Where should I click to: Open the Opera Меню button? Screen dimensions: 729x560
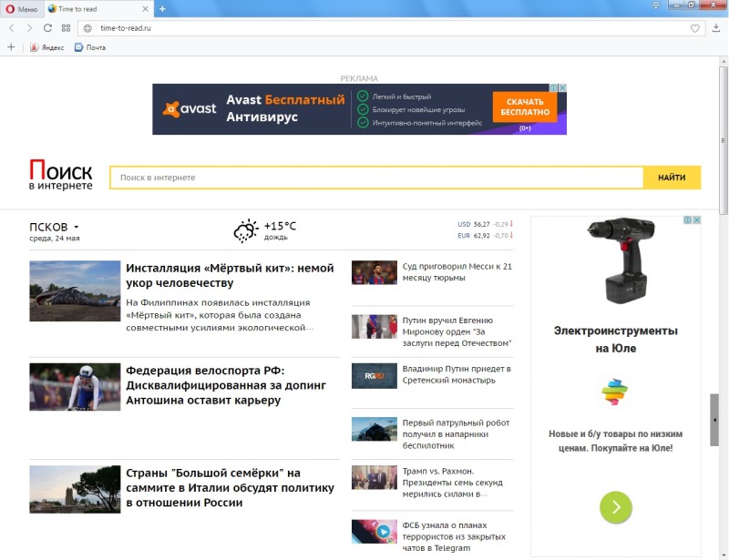click(x=22, y=8)
